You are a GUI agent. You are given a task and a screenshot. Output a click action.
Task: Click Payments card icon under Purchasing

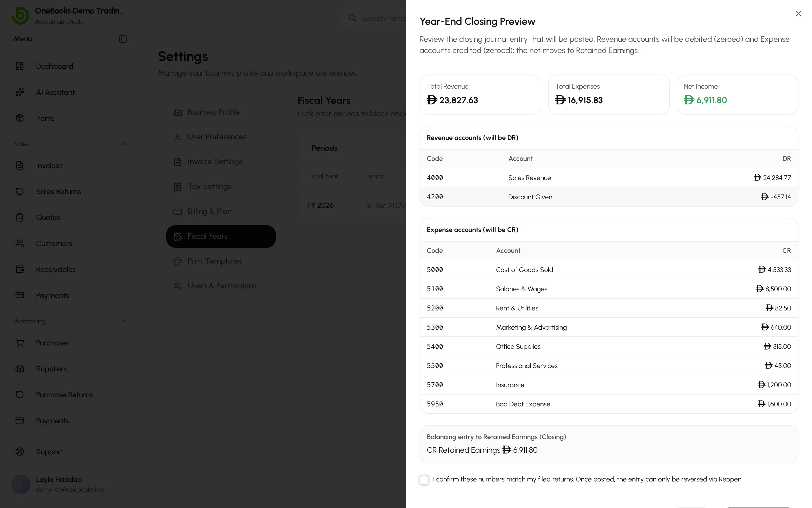click(x=20, y=421)
